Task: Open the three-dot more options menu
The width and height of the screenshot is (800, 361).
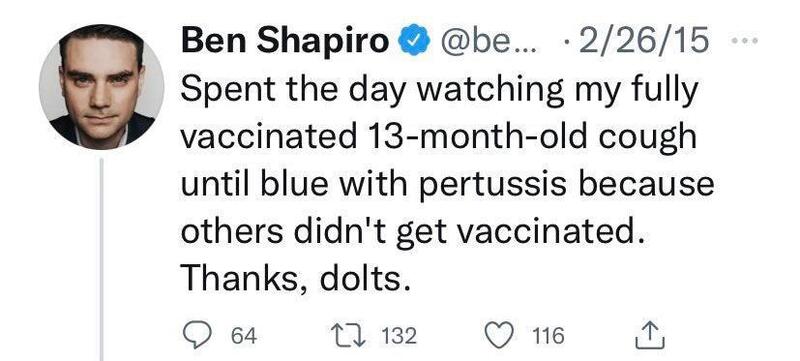Action: coord(746,40)
